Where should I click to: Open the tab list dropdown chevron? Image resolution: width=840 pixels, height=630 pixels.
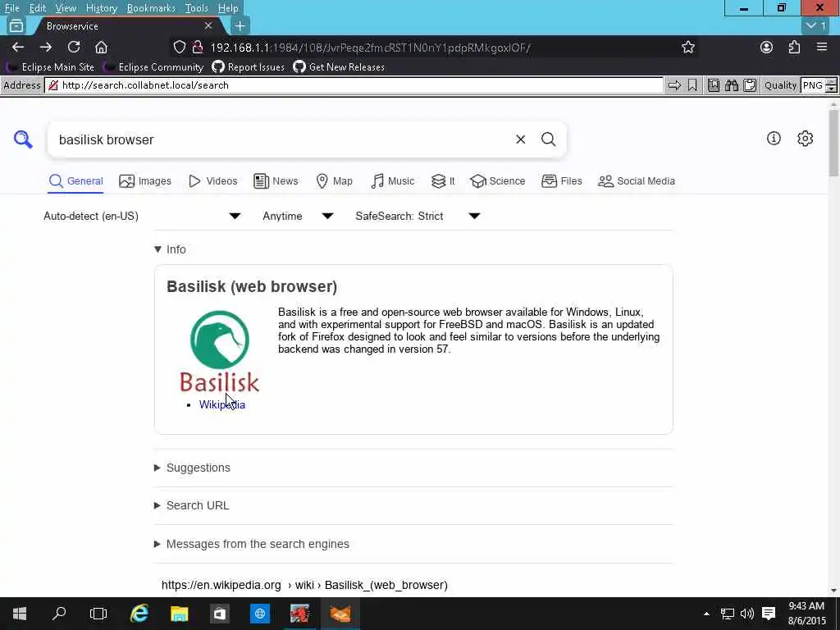(816, 25)
